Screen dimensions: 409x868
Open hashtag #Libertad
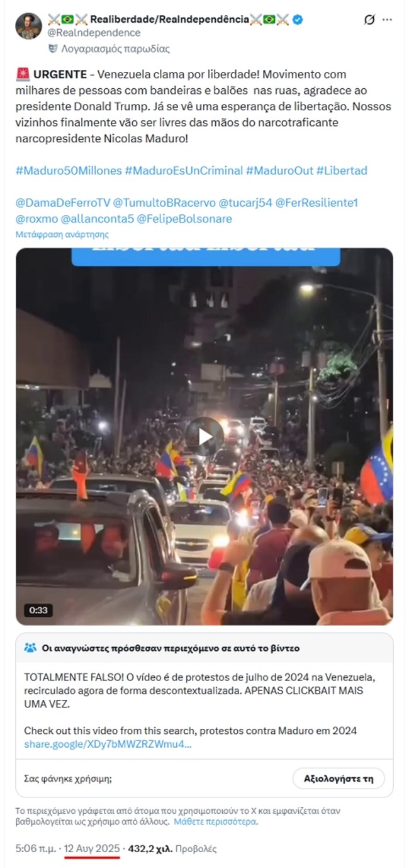[342, 171]
